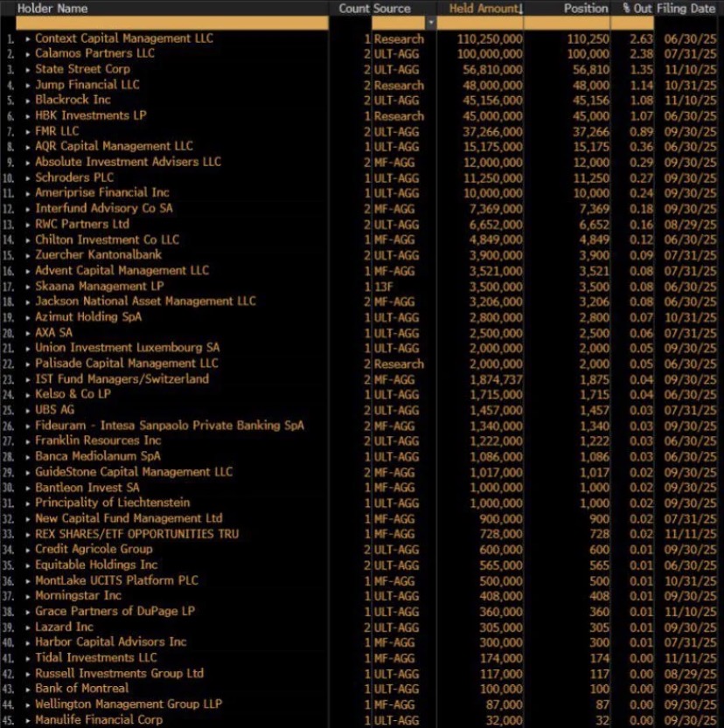Expand State Street Corp row

(28, 70)
